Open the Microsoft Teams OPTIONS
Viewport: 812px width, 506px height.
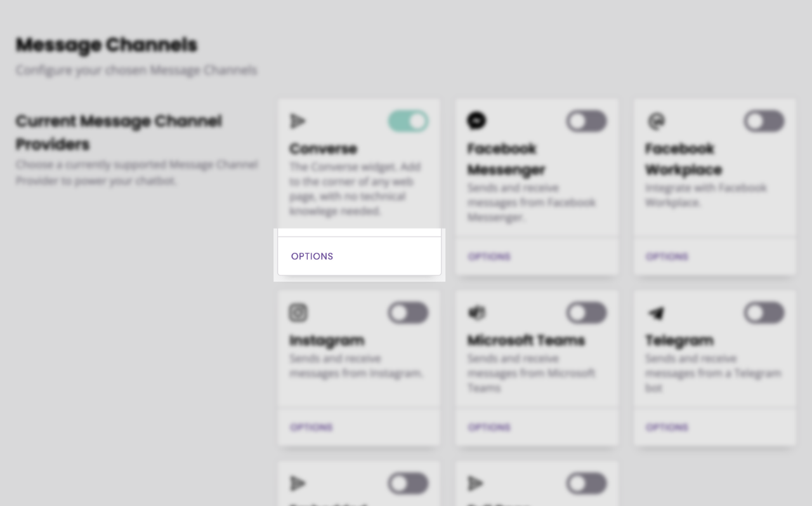tap(489, 427)
